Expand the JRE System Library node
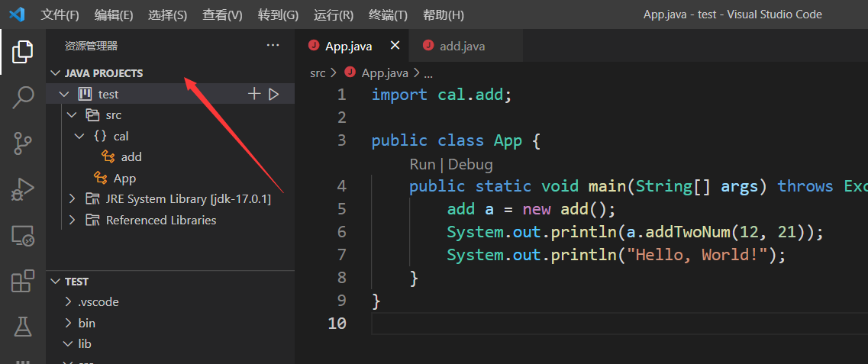 [73, 199]
